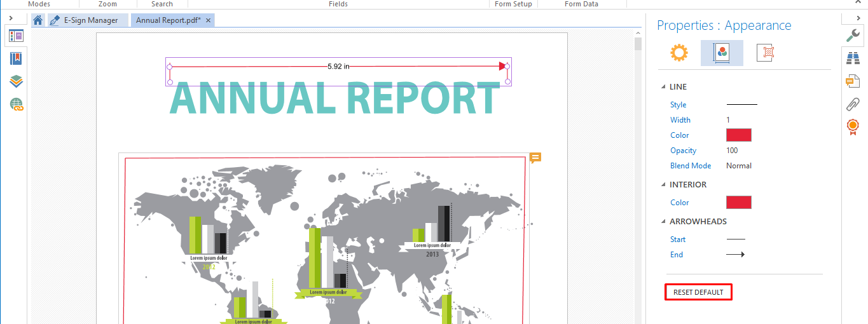Image resolution: width=868 pixels, height=324 pixels.
Task: Open the Blend Mode Normal dropdown
Action: pos(739,166)
